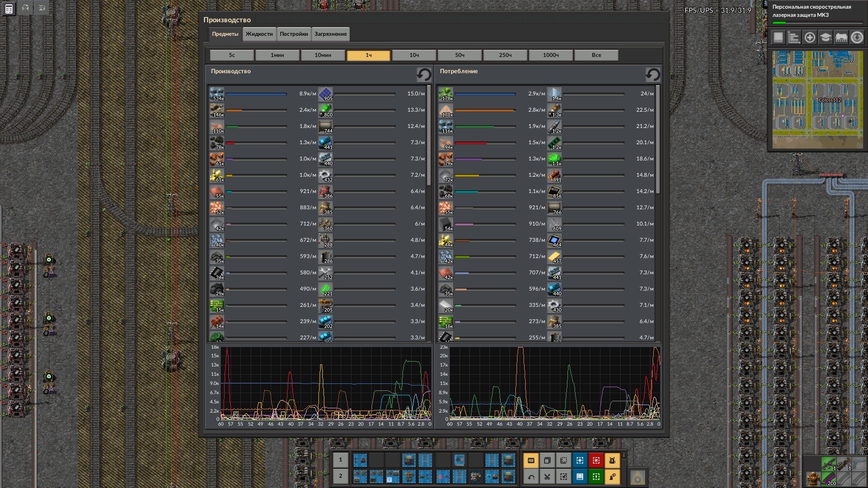Select the Все time range
Image resolution: width=868 pixels, height=488 pixels.
pos(596,55)
